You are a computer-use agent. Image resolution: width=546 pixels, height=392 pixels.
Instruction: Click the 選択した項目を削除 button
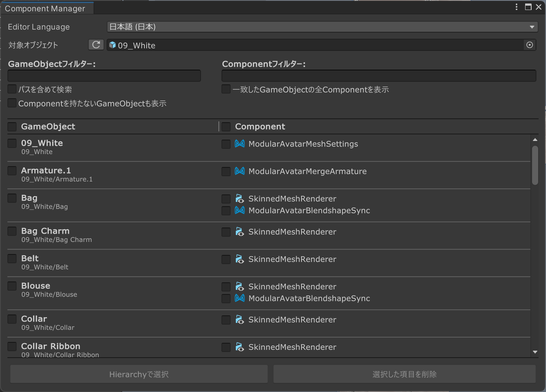(405, 374)
